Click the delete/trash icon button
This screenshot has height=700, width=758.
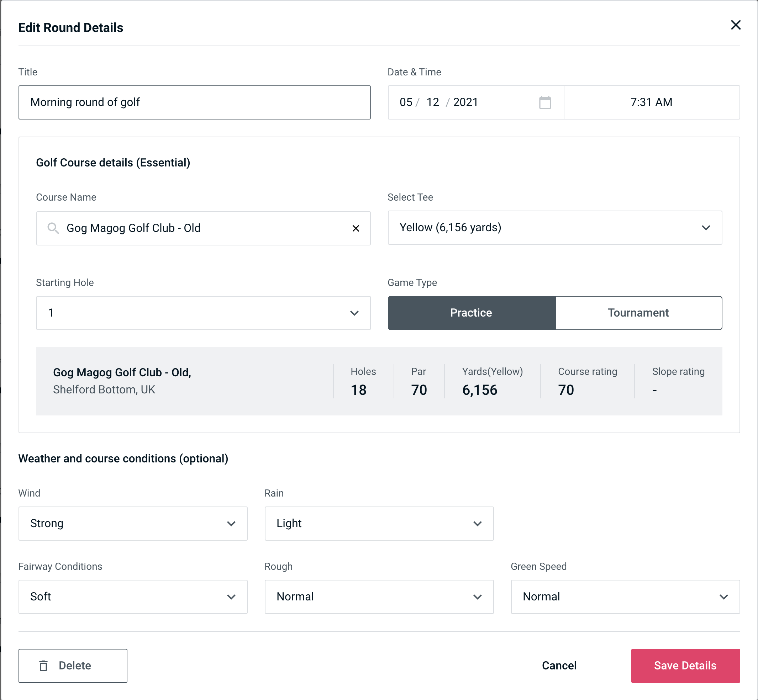pos(45,666)
